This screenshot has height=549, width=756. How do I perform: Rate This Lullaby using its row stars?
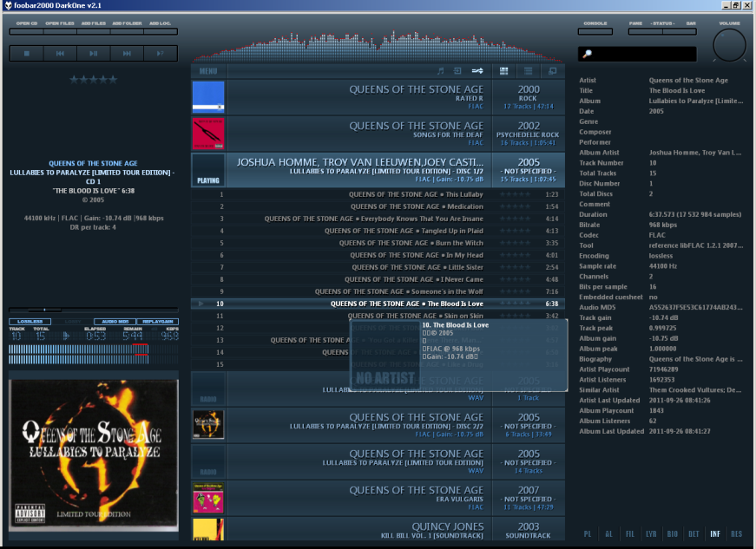516,194
